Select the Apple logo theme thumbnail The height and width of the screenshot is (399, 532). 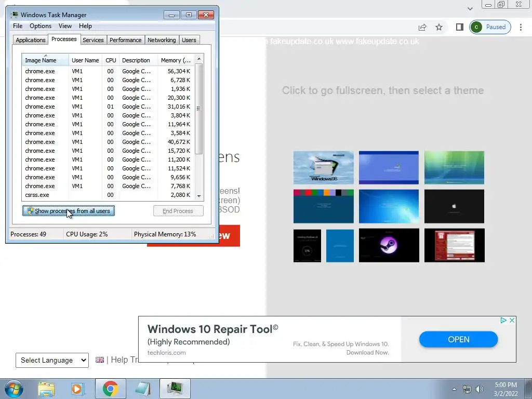[x=454, y=206]
